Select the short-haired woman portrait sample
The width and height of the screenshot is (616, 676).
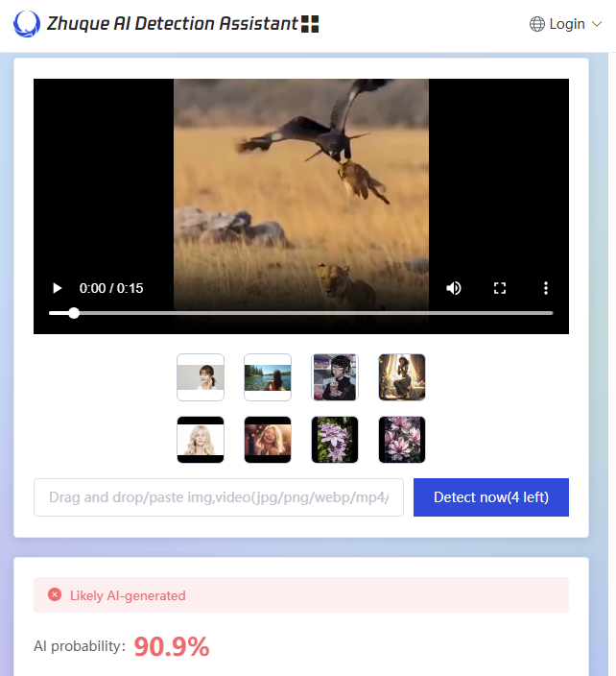201,377
